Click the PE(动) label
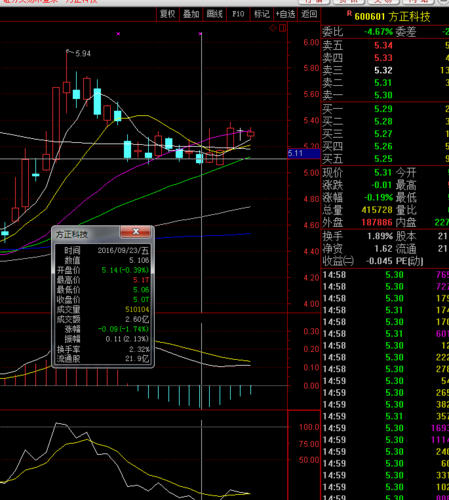The image size is (449, 500). point(410,261)
